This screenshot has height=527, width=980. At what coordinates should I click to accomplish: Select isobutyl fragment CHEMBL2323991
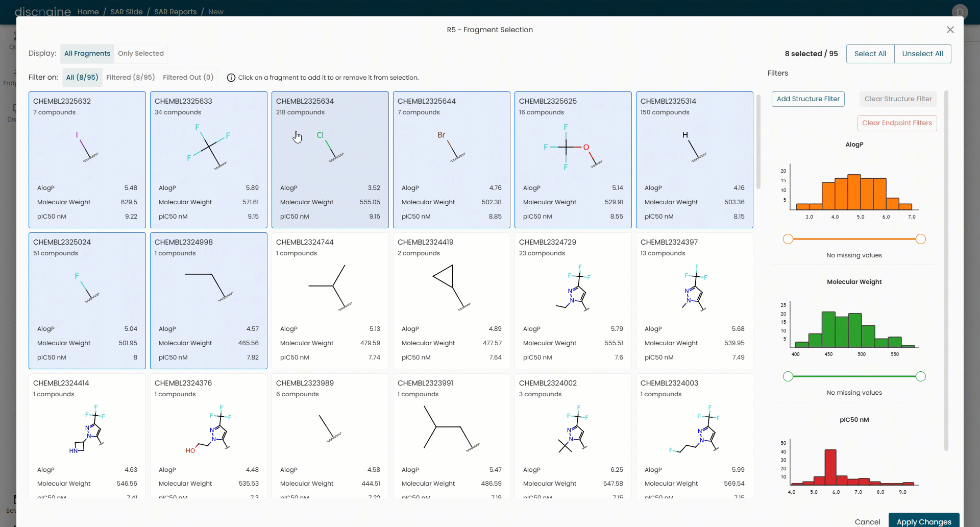(x=452, y=436)
